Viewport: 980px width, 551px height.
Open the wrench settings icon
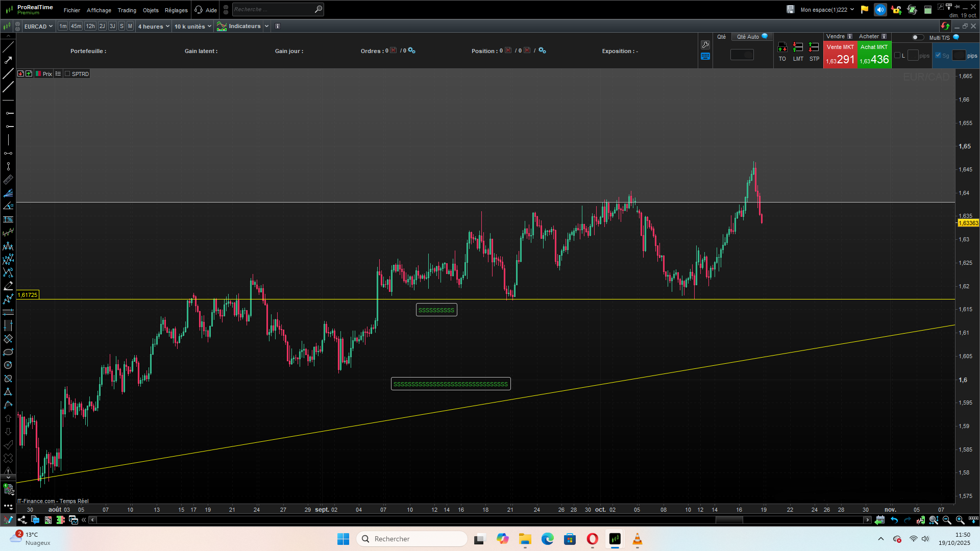(x=705, y=45)
